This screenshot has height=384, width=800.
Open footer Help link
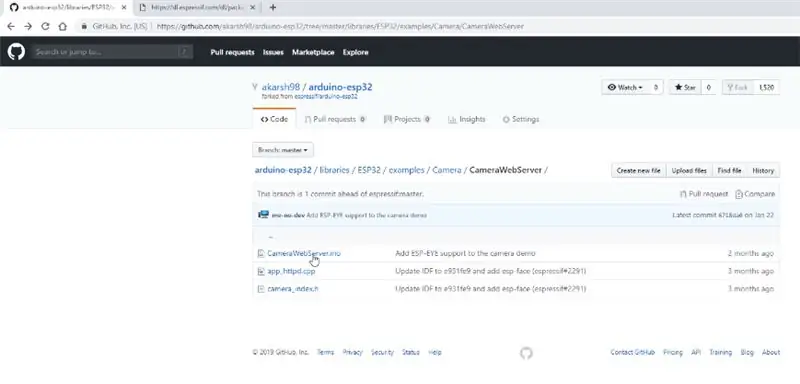click(435, 352)
